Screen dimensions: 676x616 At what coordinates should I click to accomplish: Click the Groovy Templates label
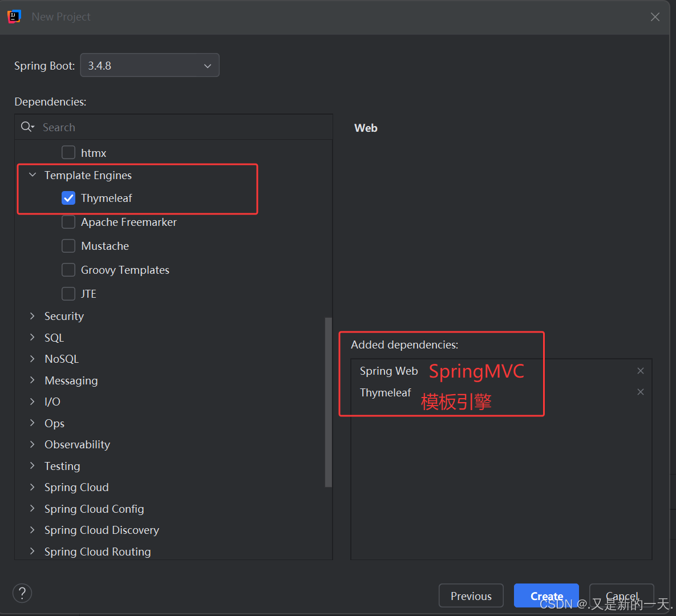coord(125,270)
